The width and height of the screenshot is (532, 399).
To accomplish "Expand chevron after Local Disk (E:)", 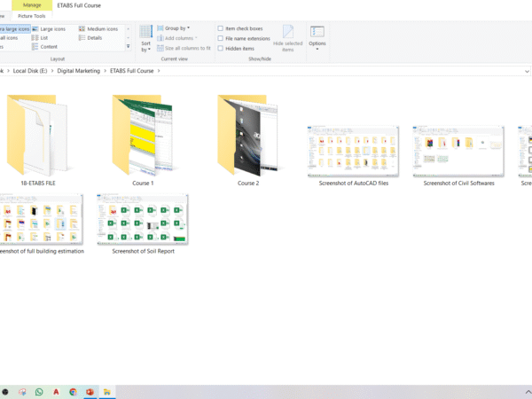I will point(52,71).
